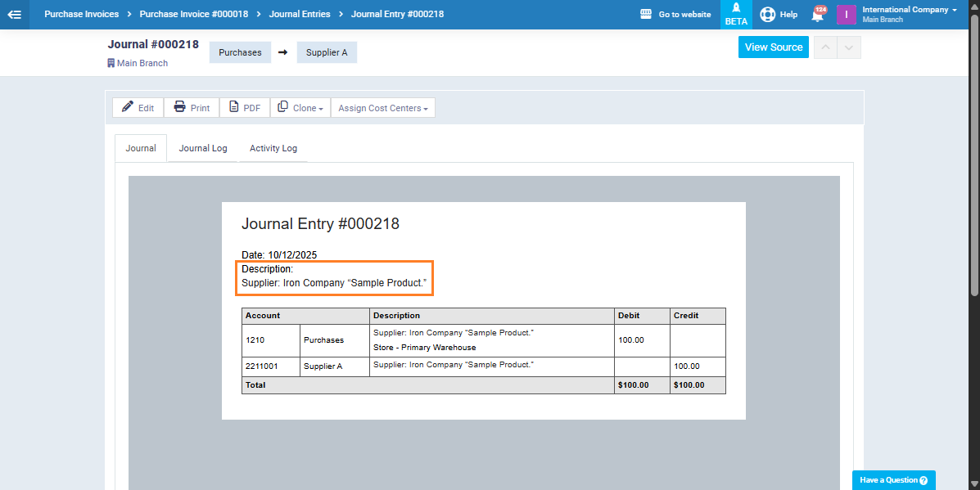Click the Edit pencil button
Image resolution: width=980 pixels, height=490 pixels.
(x=138, y=108)
